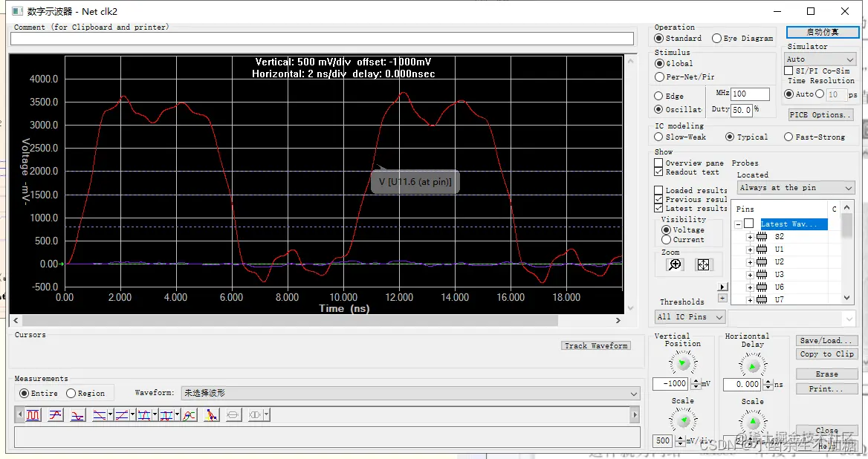The image size is (868, 459).
Task: Select the fall time measurement icon
Action: [x=100, y=414]
